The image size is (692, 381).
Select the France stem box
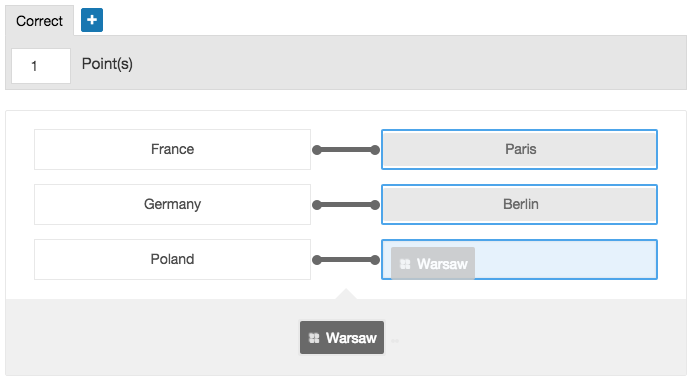173,149
